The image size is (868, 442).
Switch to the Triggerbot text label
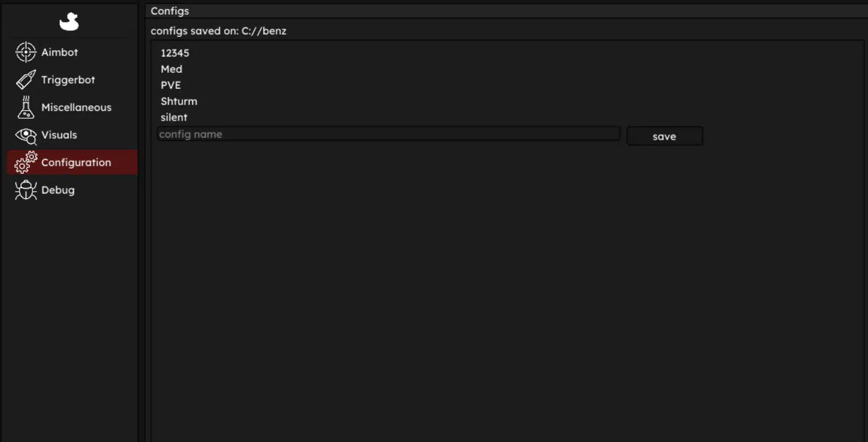(x=68, y=80)
